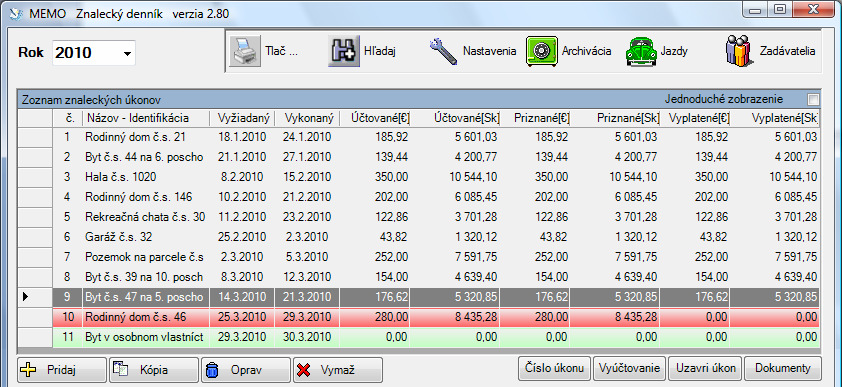This screenshot has height=387, width=842.
Task: Click the amount cell 43,82 under Účtované[€]
Action: point(376,237)
